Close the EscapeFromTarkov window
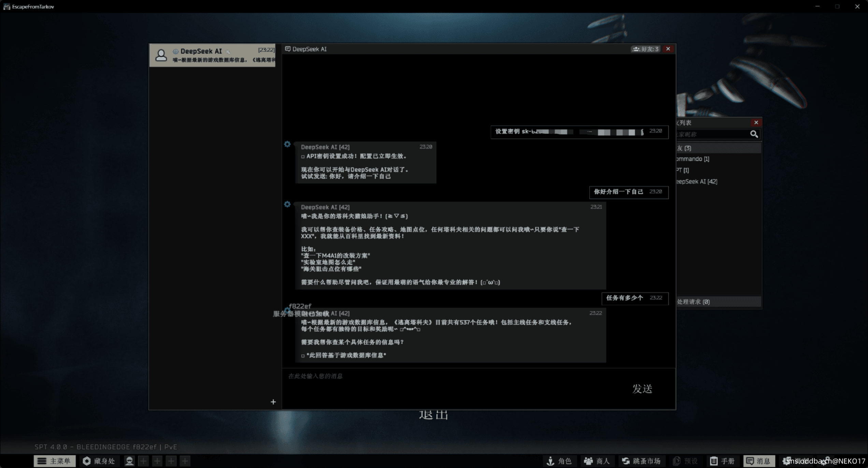The width and height of the screenshot is (868, 468). (857, 6)
